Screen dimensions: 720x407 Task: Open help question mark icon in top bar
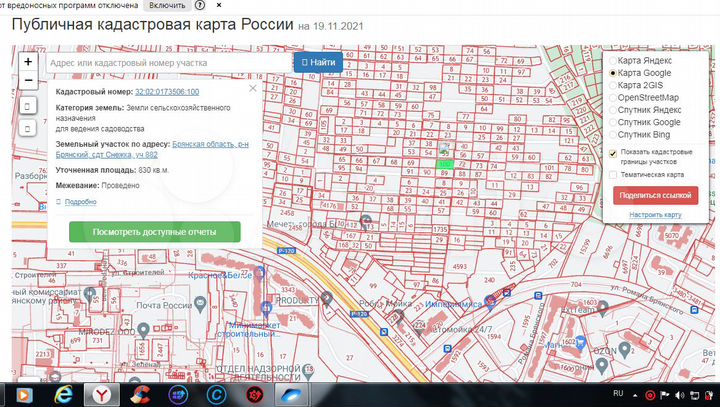tap(200, 6)
